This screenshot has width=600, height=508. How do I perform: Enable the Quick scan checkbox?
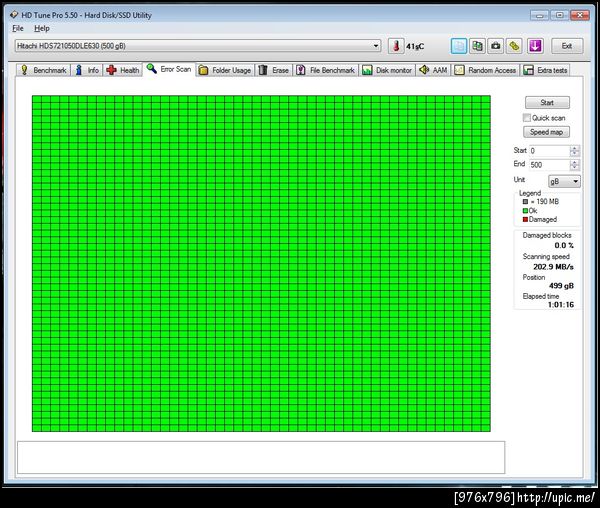527,118
